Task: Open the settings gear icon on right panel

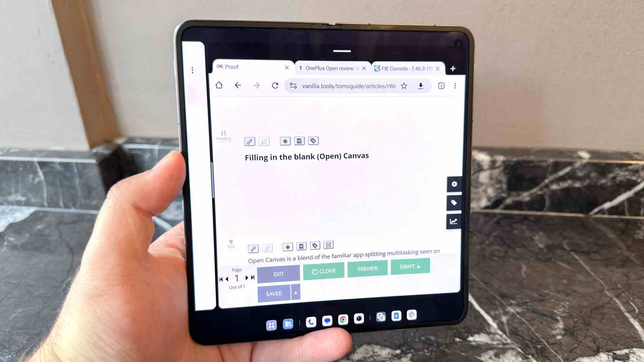Action: point(454,184)
